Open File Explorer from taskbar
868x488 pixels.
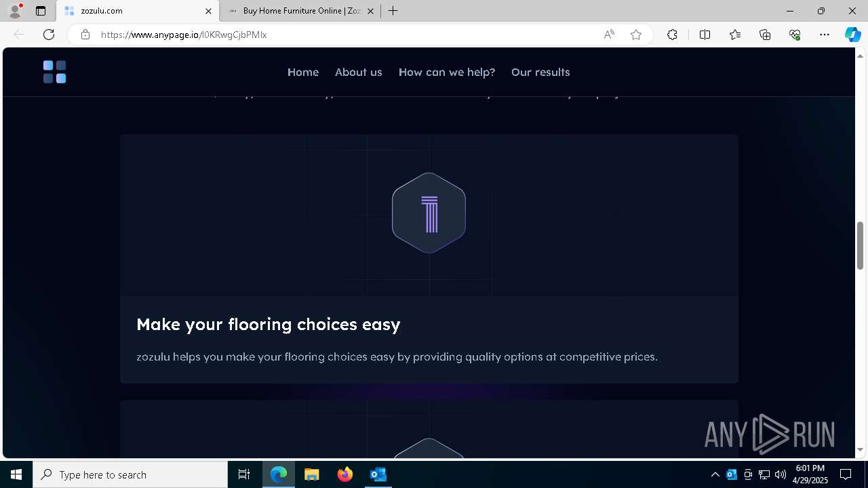click(312, 474)
